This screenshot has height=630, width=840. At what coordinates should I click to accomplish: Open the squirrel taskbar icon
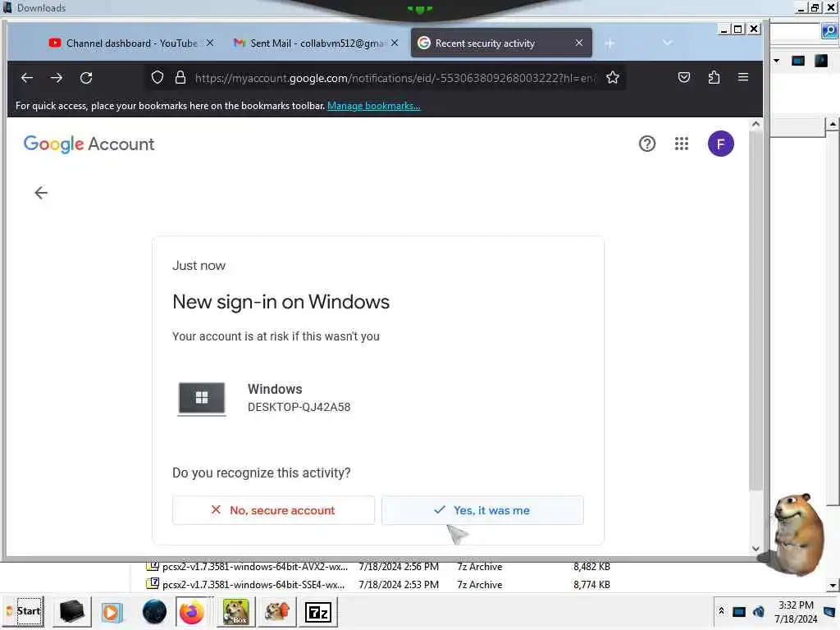click(277, 612)
